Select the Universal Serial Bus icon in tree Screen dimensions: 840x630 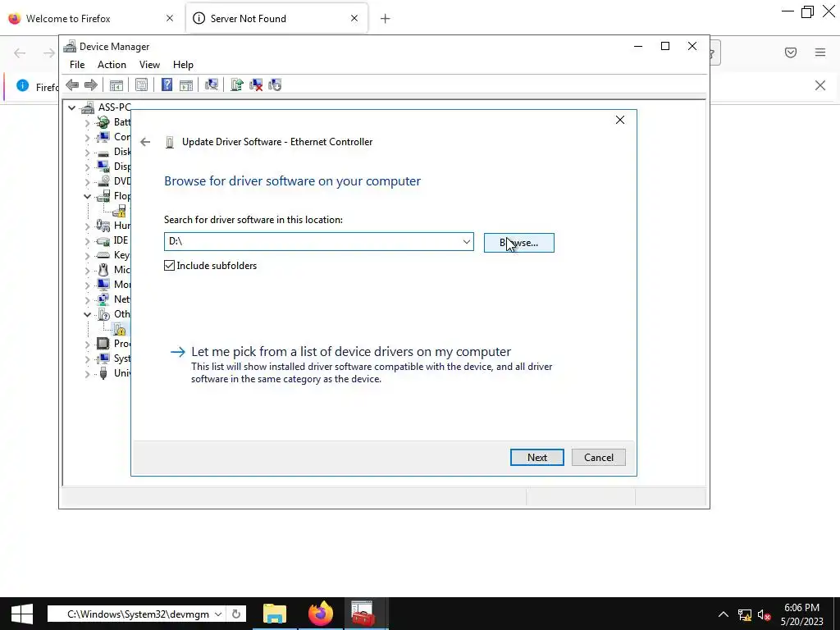tap(103, 373)
